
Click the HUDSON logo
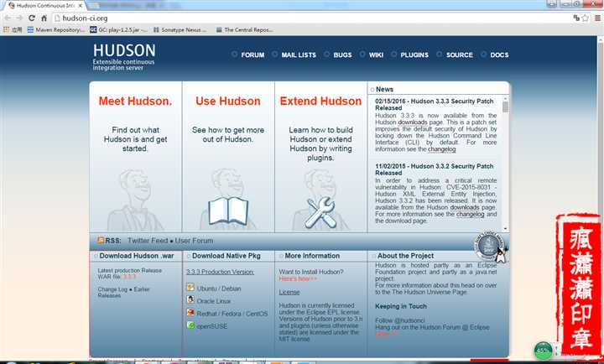coord(124,57)
